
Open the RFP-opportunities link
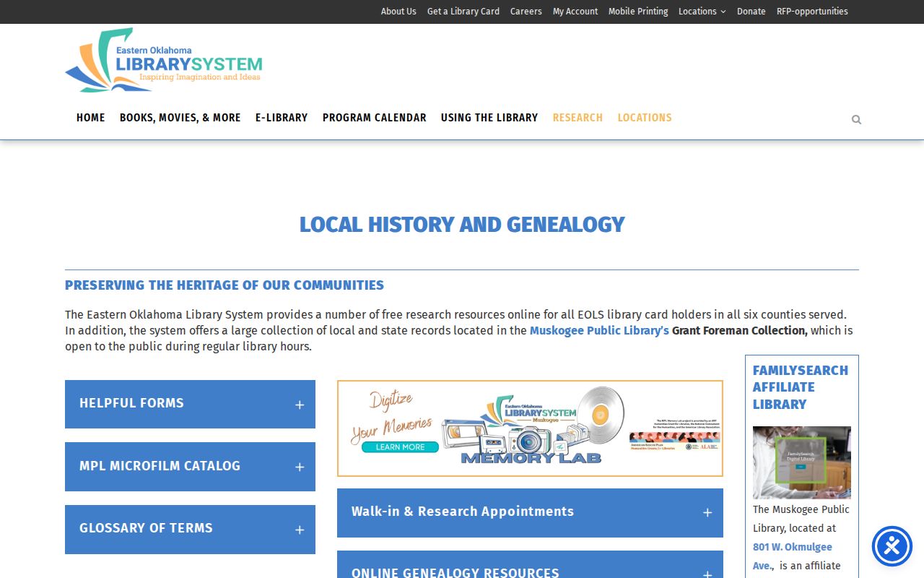(x=812, y=12)
